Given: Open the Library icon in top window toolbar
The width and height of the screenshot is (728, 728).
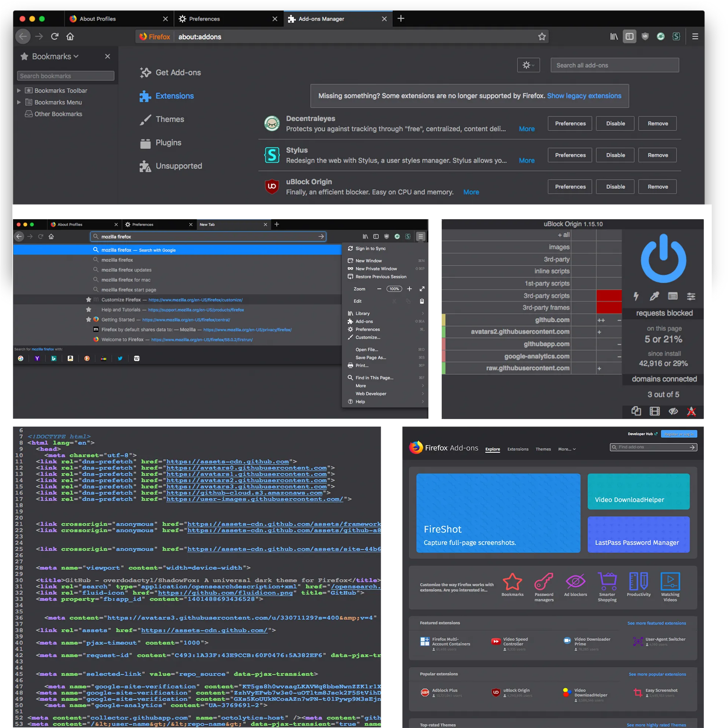Looking at the screenshot, I should pyautogui.click(x=613, y=36).
